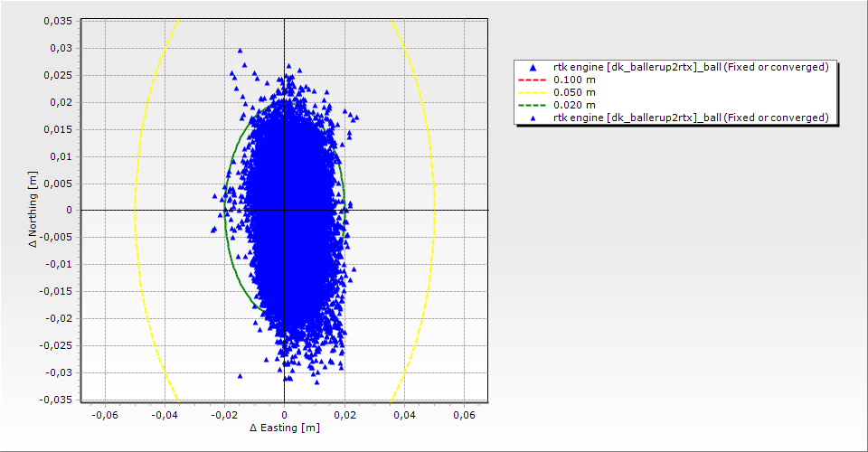Click the '0,06' Easting tick label
Image resolution: width=868 pixels, height=452 pixels.
pos(464,415)
